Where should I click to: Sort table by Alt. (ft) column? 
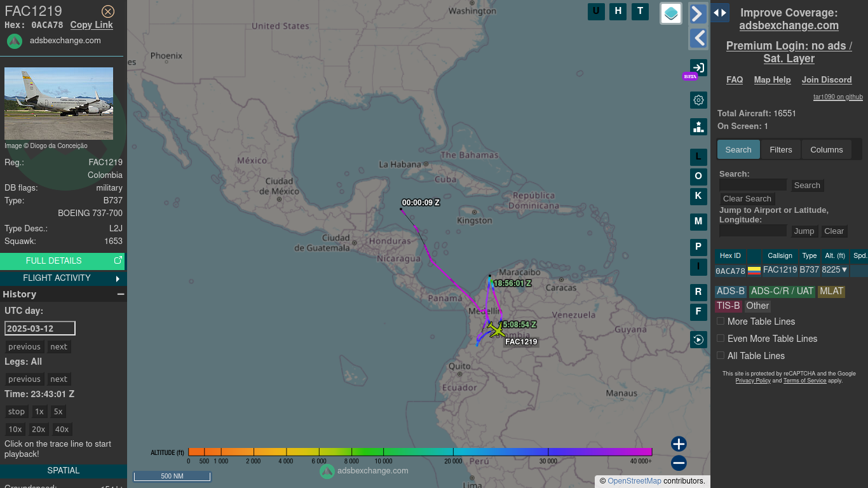click(835, 256)
